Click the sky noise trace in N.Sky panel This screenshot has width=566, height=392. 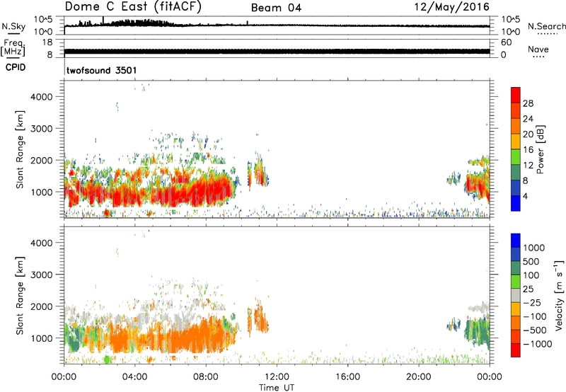pos(277,25)
